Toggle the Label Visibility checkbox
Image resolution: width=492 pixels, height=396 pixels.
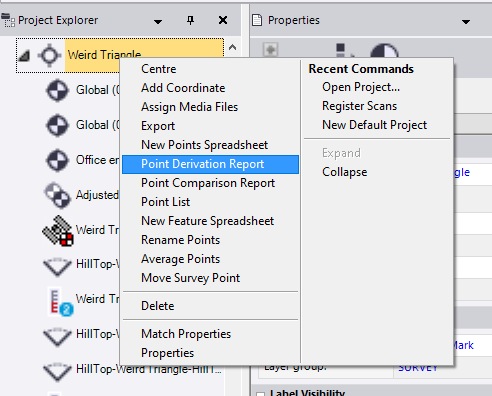click(x=261, y=394)
